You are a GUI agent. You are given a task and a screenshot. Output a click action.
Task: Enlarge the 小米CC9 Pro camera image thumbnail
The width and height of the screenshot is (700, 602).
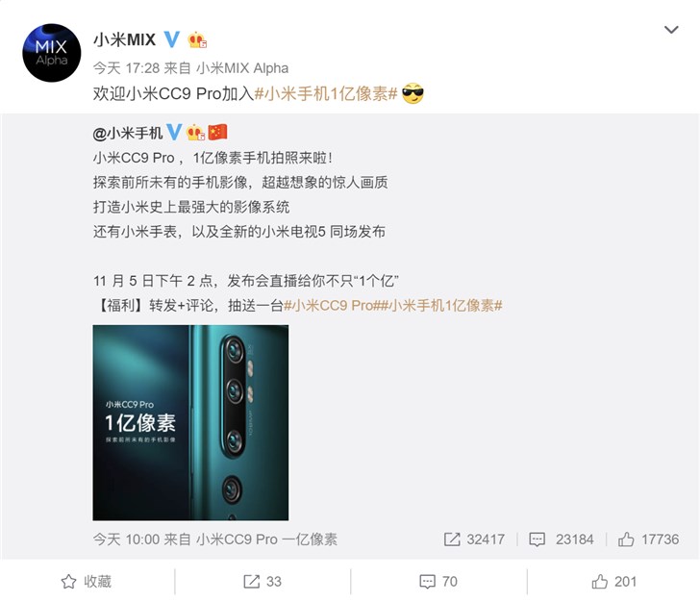point(190,422)
